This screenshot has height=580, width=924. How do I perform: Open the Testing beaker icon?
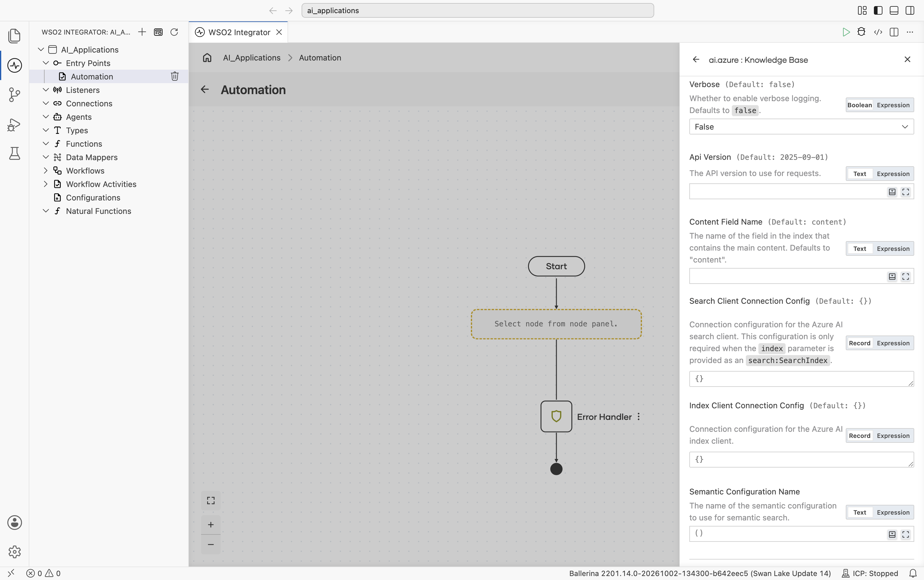coord(15,153)
